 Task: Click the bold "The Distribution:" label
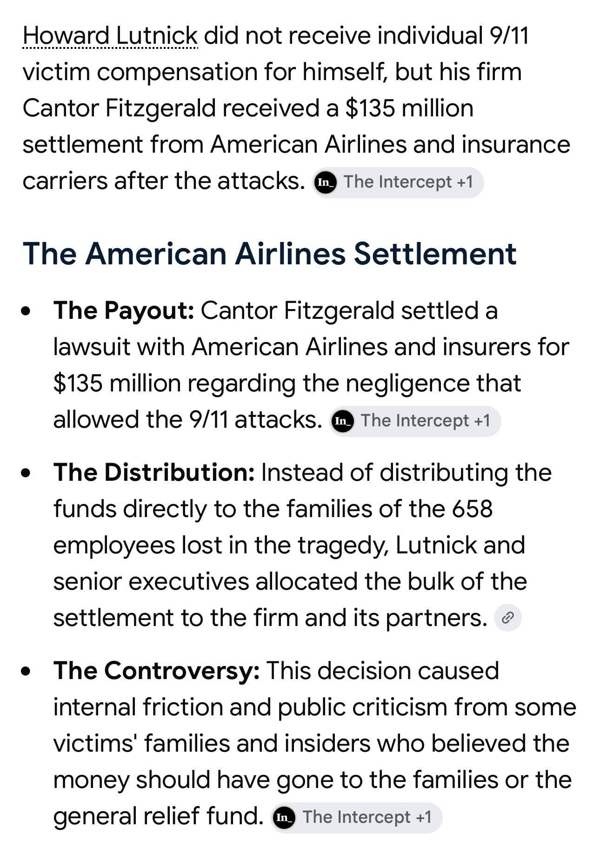point(154,472)
